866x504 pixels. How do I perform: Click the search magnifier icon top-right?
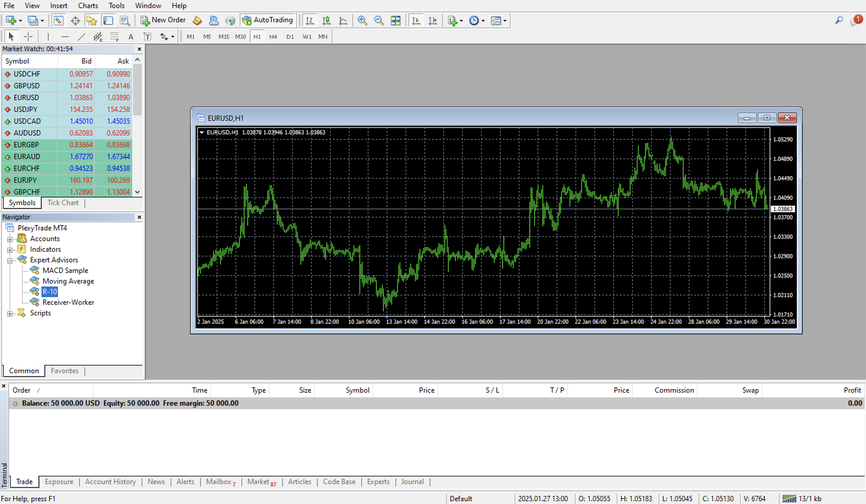click(839, 20)
